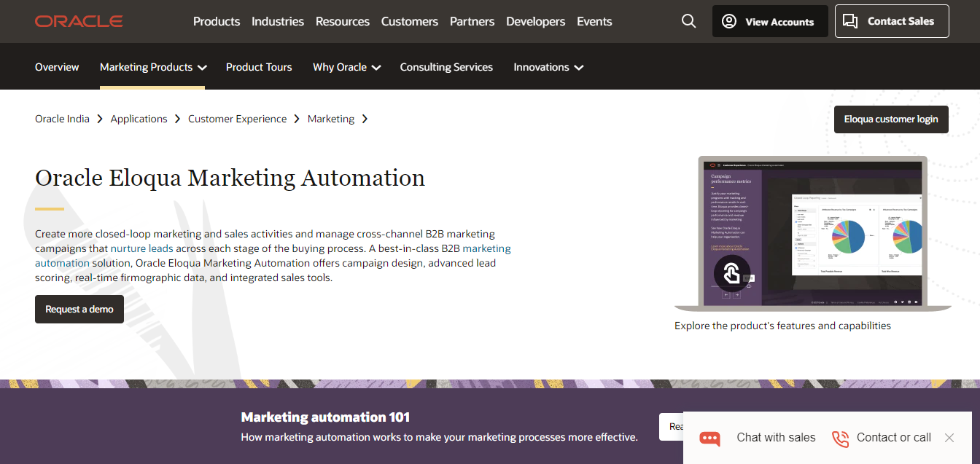Follow the Marketing breadcrumb link
This screenshot has width=980, height=464.
(x=331, y=119)
